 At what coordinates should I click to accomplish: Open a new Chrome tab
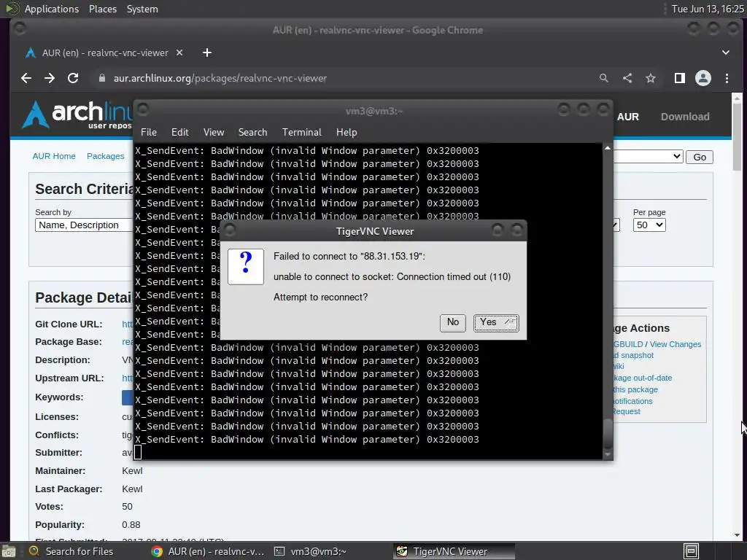coord(206,52)
